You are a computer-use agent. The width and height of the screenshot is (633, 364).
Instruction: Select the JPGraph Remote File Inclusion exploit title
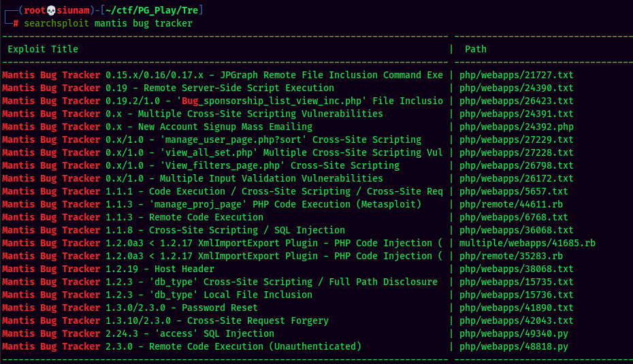click(223, 75)
